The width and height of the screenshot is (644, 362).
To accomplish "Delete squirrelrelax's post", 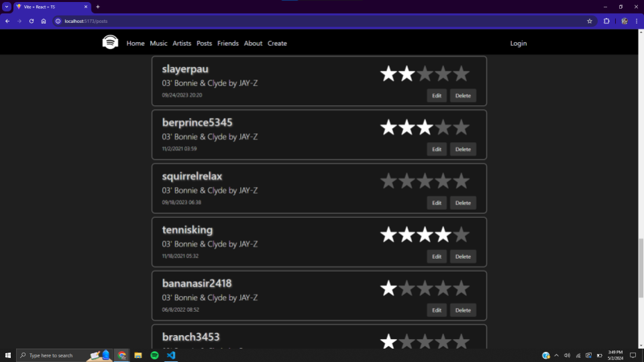I will click(x=463, y=202).
